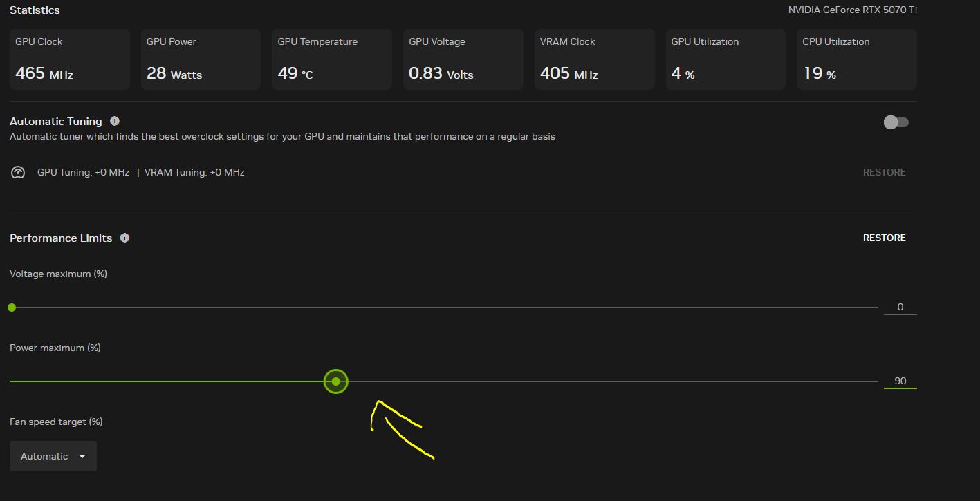Click the 'Fan speed target (%)' label
Screen dimensions: 980x501
tap(56, 422)
